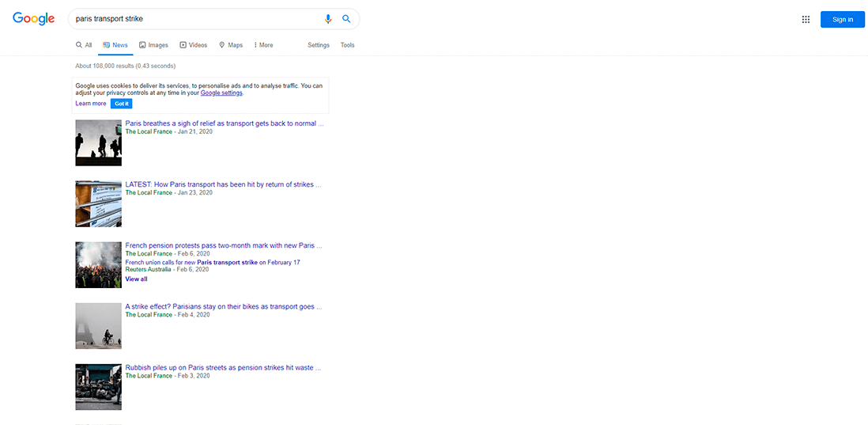Open 'A strike effect? Parisians stay on their bikes' article
Screen dimensions: 868x425
coord(224,306)
